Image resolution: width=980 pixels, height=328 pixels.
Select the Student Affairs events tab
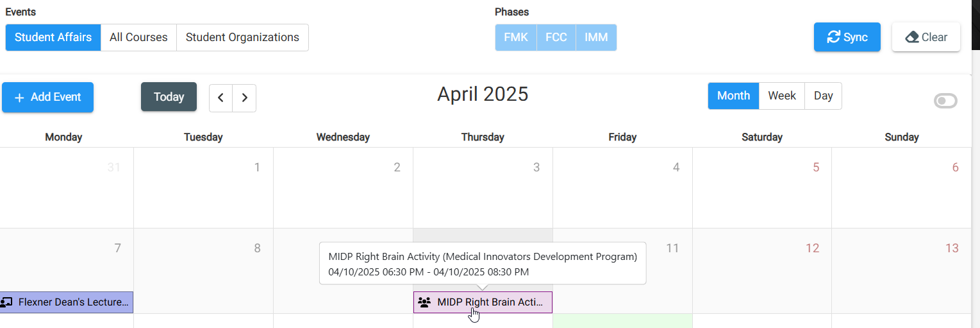pos(53,37)
